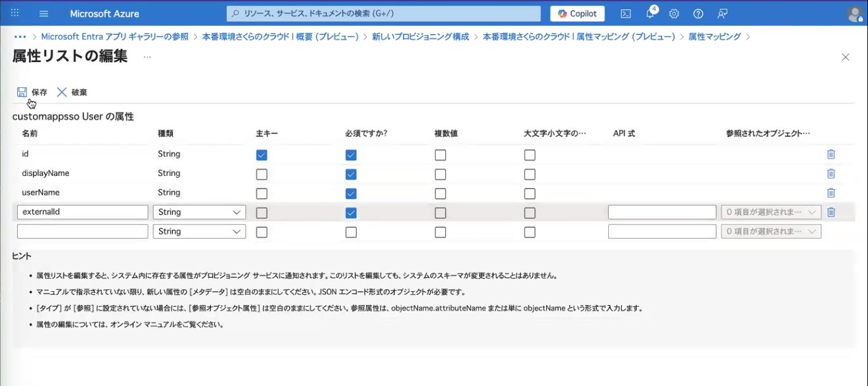The height and width of the screenshot is (386, 868).
Task: Open the hamburger portal menu
Action: [x=44, y=13]
